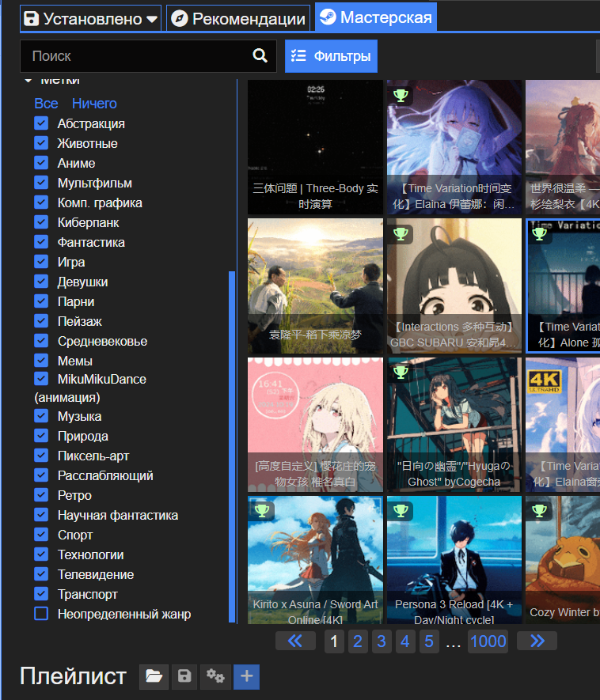Select current page 1 button
The image size is (600, 700).
coord(334,641)
